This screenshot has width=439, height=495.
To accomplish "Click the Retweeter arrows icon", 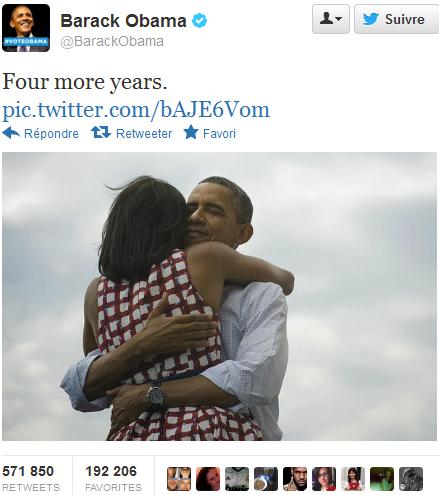I will [x=101, y=133].
